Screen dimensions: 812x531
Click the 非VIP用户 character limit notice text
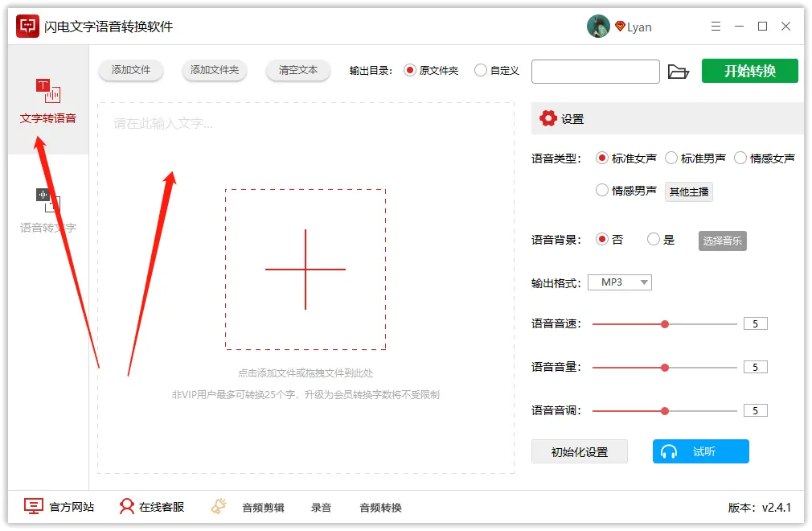pyautogui.click(x=306, y=395)
